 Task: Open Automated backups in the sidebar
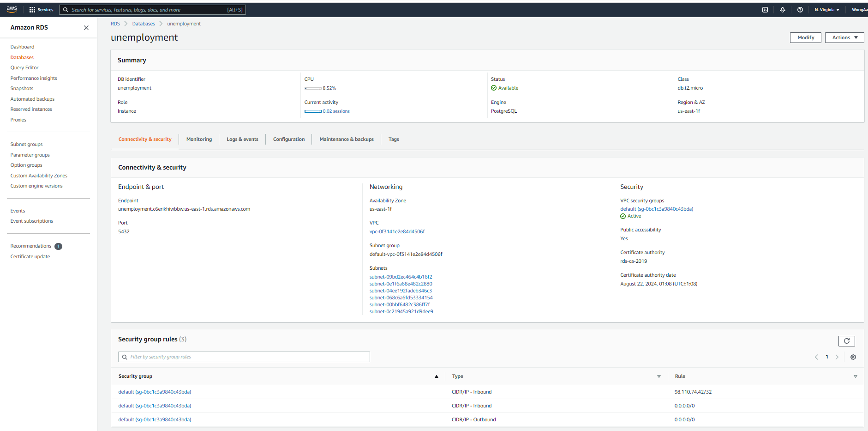coord(32,99)
